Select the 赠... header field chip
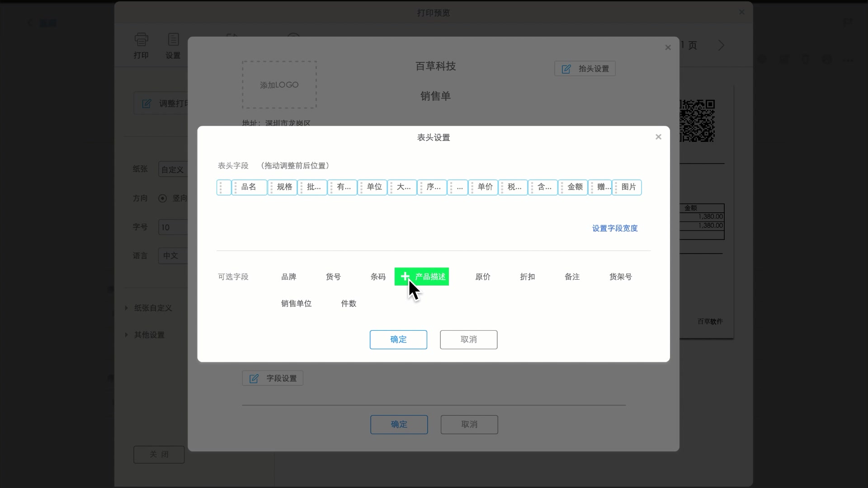 [x=600, y=187]
